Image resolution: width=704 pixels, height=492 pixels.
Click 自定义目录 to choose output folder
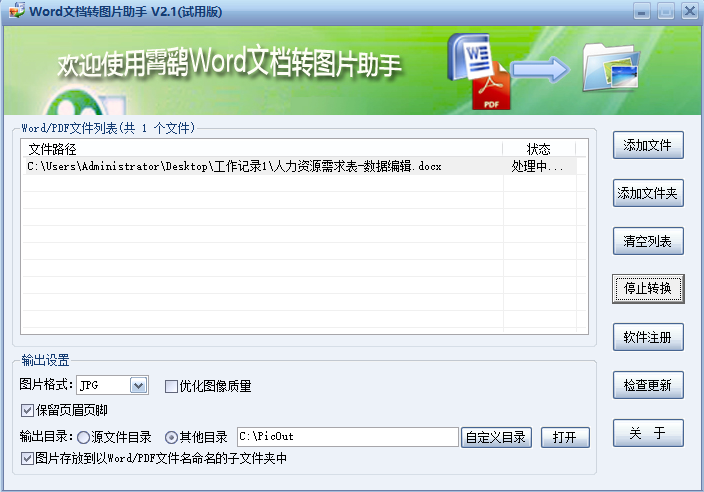coord(496,437)
